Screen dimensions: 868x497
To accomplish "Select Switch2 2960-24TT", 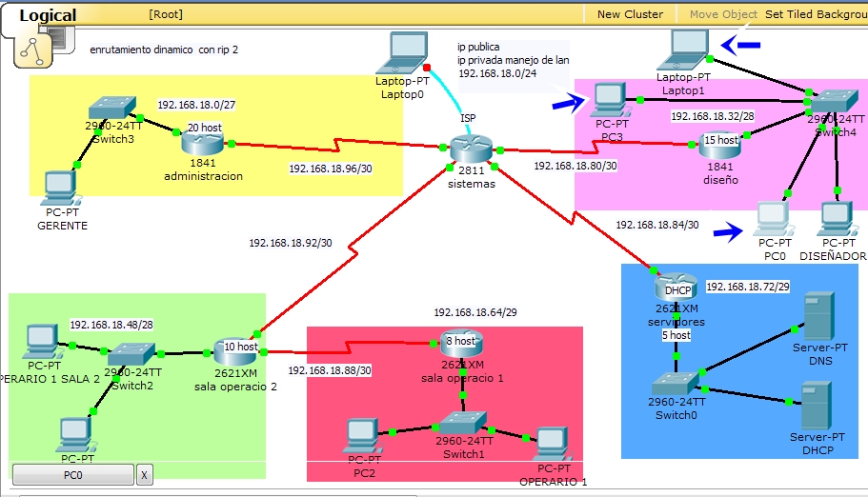I will click(131, 355).
